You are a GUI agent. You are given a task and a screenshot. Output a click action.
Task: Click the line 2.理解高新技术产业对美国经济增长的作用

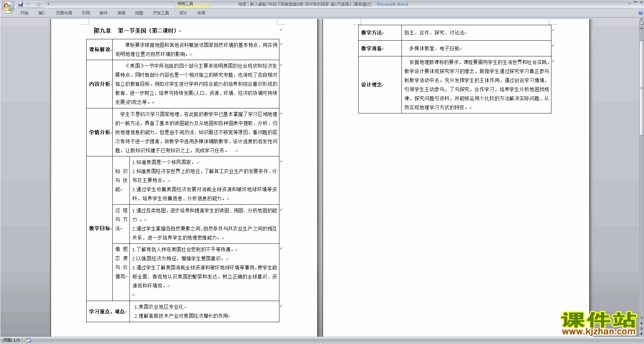click(181, 316)
